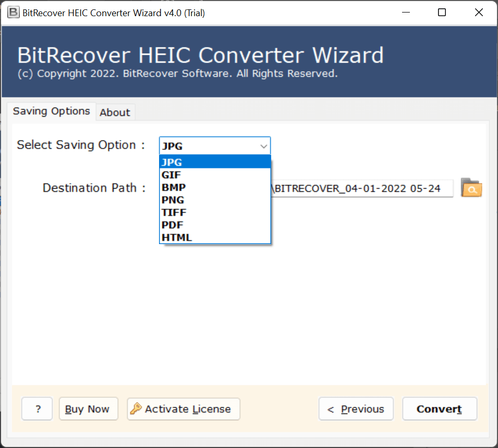The height and width of the screenshot is (448, 498).
Task: Choose PNG from the format list
Action: 215,200
